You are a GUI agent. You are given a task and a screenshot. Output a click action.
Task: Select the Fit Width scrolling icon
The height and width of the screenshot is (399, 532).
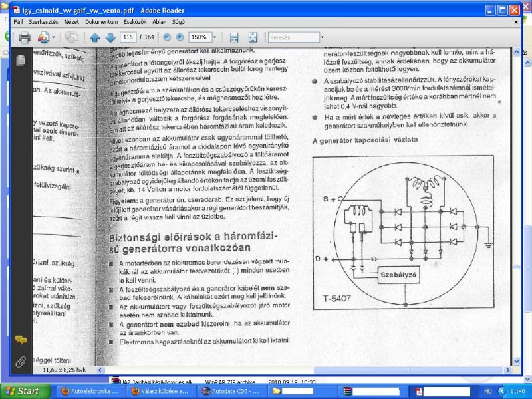tap(234, 37)
